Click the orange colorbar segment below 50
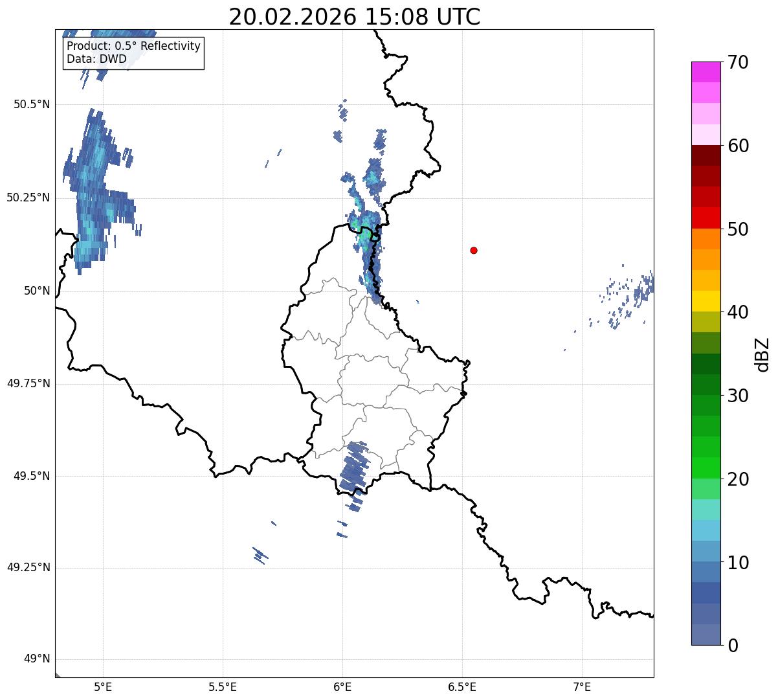 (x=706, y=239)
